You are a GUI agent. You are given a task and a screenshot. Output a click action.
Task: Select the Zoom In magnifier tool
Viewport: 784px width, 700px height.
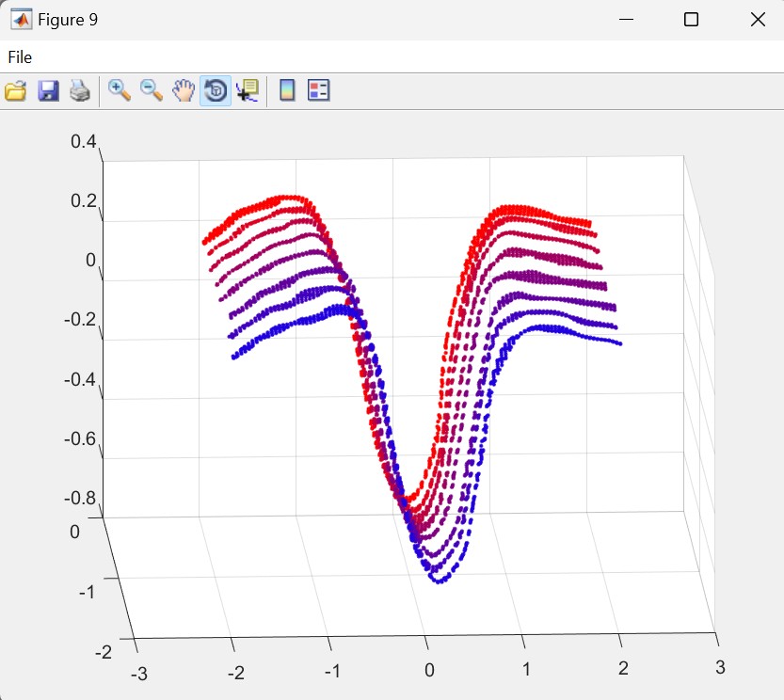point(120,90)
